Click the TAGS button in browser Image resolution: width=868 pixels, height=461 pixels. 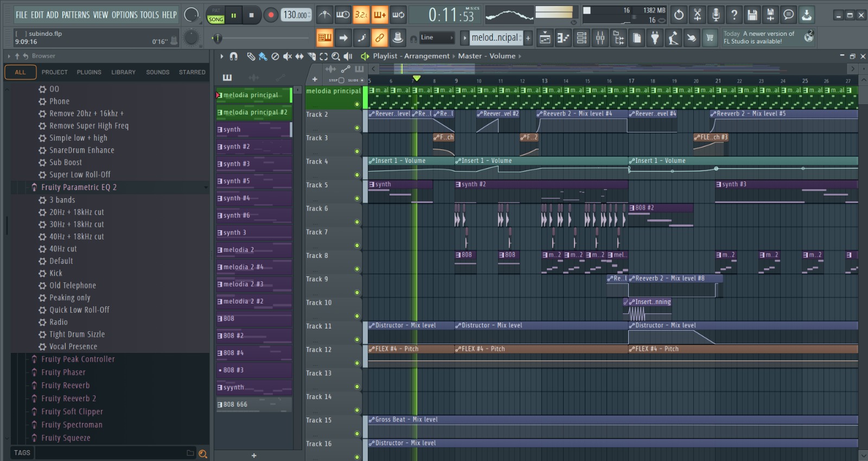[22, 453]
